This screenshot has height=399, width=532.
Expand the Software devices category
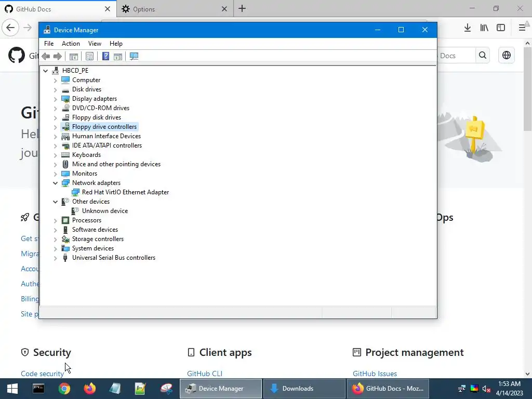point(55,230)
